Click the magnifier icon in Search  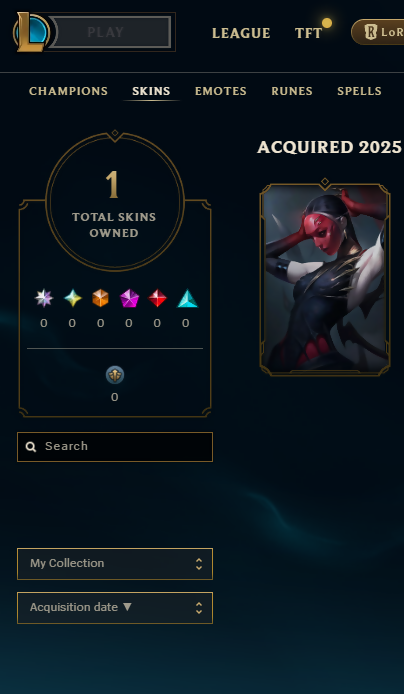point(31,447)
